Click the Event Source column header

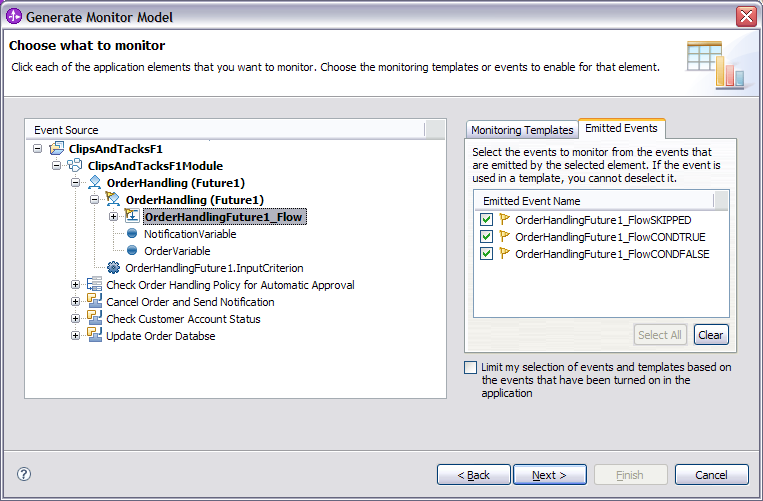225,130
